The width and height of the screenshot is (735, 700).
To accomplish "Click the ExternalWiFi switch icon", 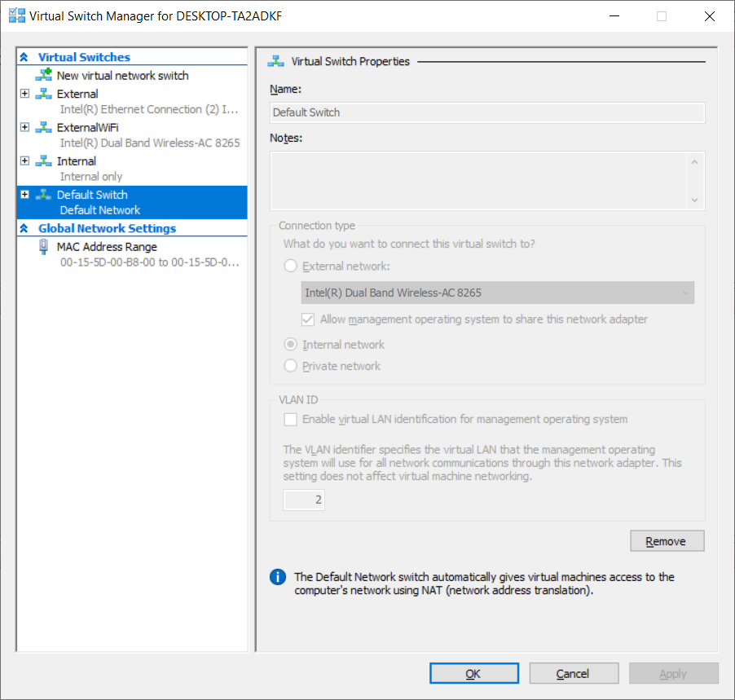I will 43,127.
